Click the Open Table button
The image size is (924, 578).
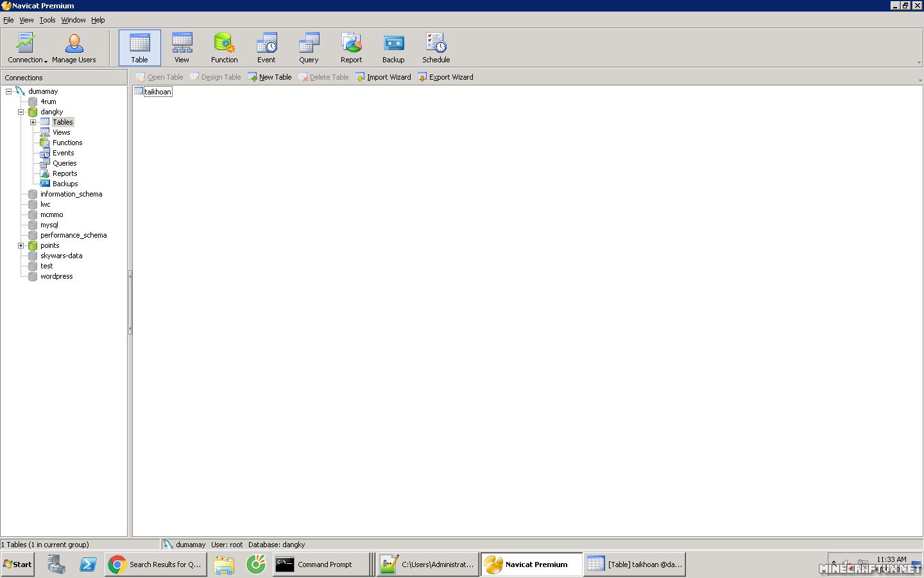160,77
